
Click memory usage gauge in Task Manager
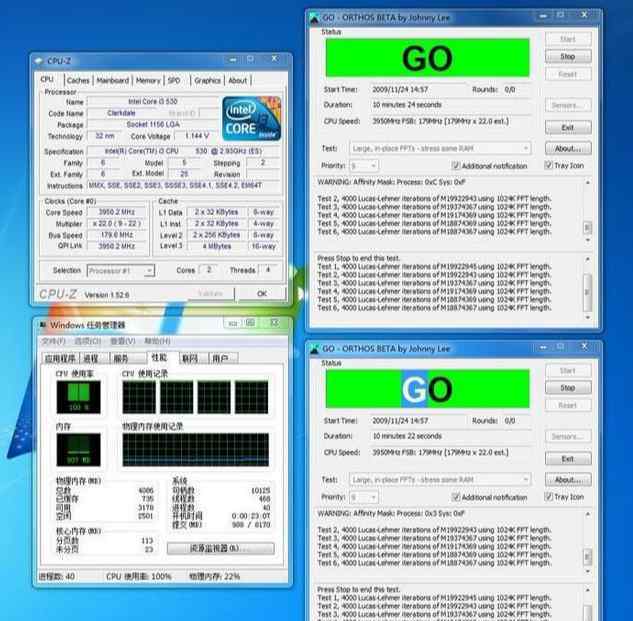[78, 450]
